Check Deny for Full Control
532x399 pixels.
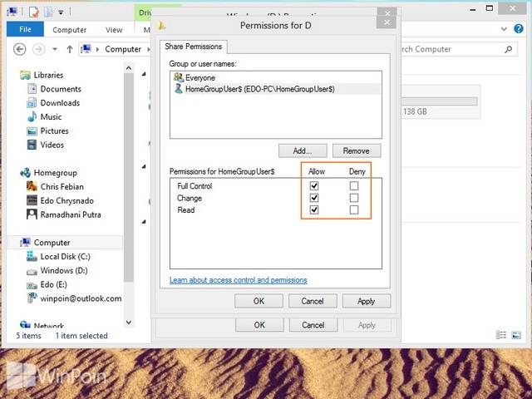pyautogui.click(x=354, y=185)
